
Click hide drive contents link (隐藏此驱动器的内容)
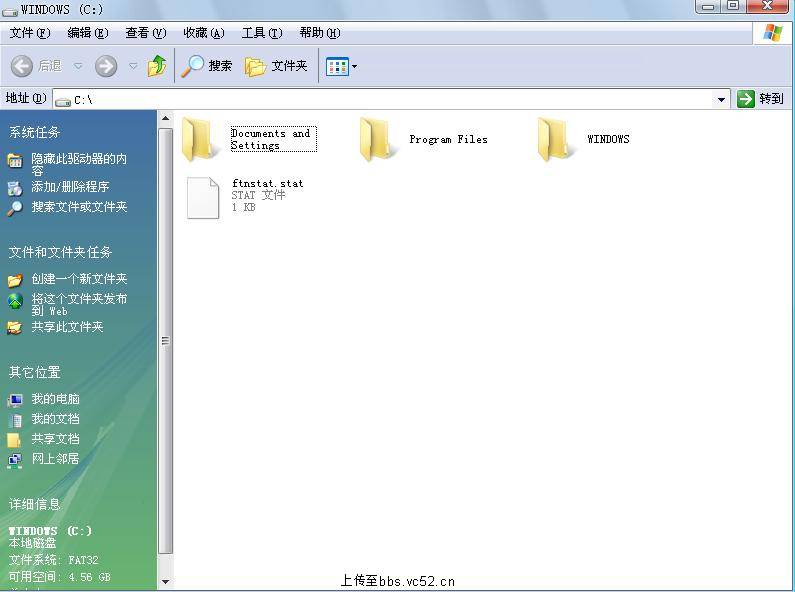click(x=79, y=164)
